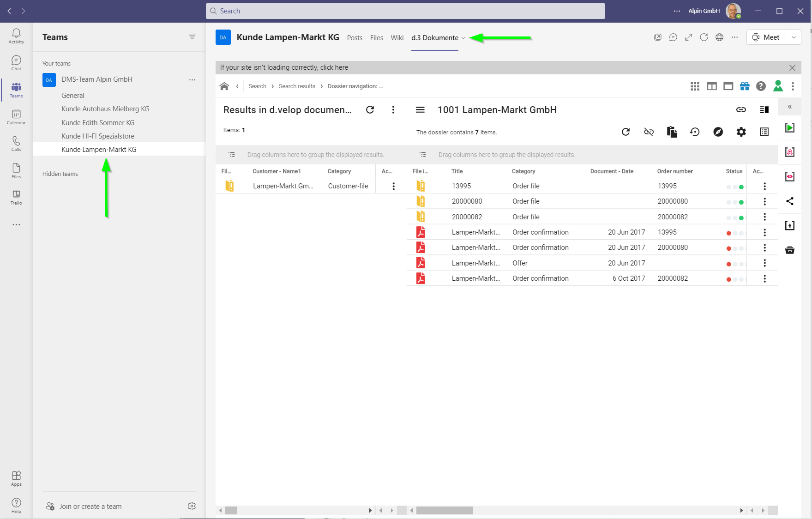812x519 pixels.
Task: Open the gift what's new icon
Action: tap(745, 86)
